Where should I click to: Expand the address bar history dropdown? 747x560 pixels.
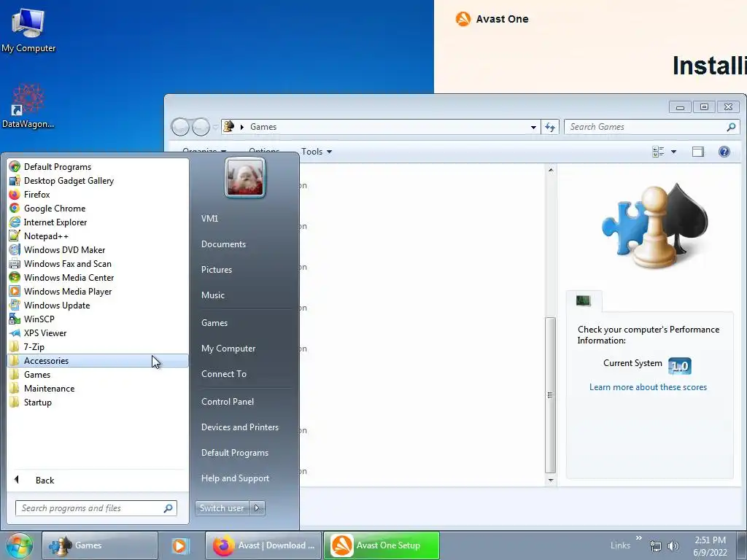pos(533,127)
